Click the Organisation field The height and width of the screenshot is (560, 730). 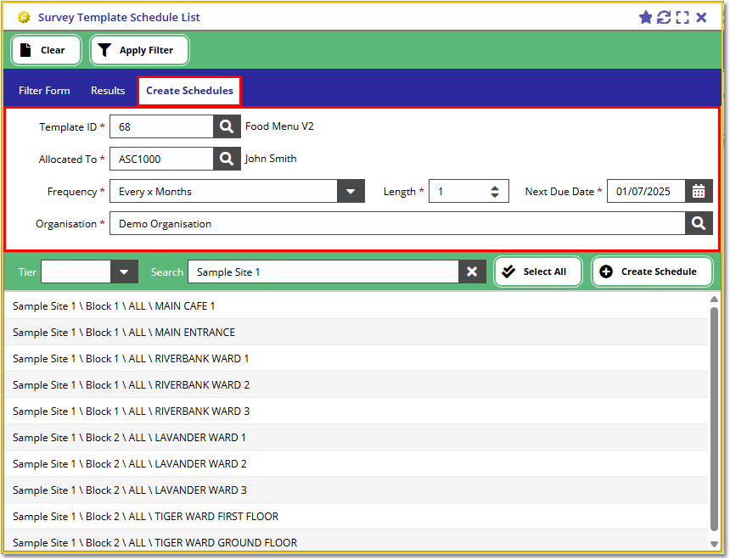pyautogui.click(x=397, y=224)
